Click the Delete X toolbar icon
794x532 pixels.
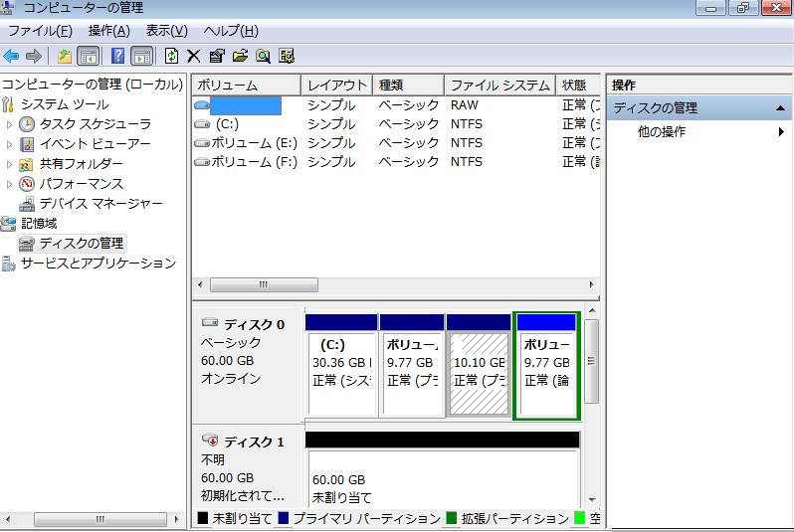pyautogui.click(x=193, y=56)
